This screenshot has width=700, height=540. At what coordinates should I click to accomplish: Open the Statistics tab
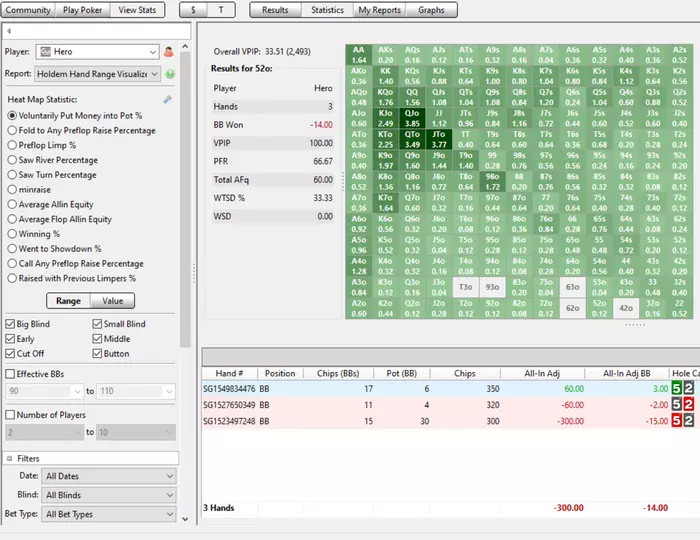click(327, 10)
